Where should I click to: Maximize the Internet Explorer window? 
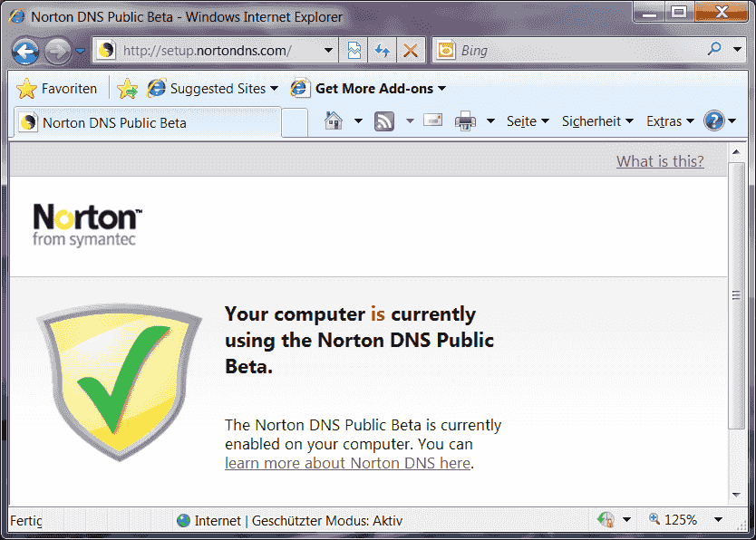[x=679, y=12]
